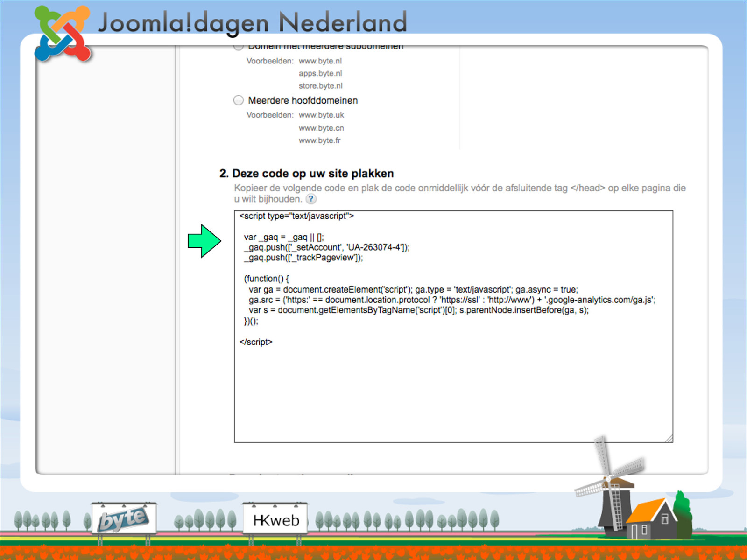The image size is (747, 560).
Task: Click example domain 'www.byte.cn'
Action: click(321, 128)
